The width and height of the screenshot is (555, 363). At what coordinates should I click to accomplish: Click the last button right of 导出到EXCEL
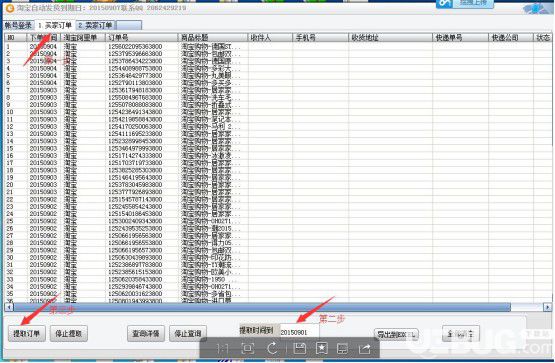coord(460,334)
